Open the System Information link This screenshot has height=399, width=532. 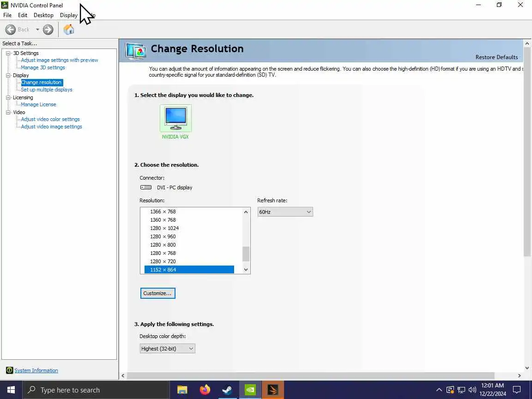[36, 370]
